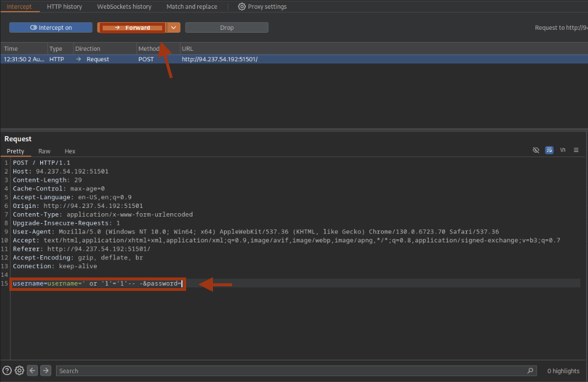Drop the intercepted request
The height and width of the screenshot is (382, 588).
click(226, 27)
